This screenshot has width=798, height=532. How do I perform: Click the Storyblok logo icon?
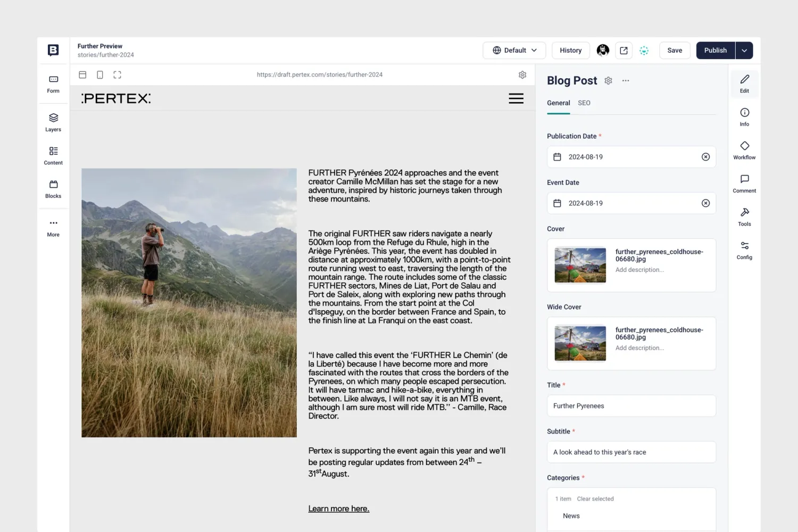pyautogui.click(x=53, y=50)
